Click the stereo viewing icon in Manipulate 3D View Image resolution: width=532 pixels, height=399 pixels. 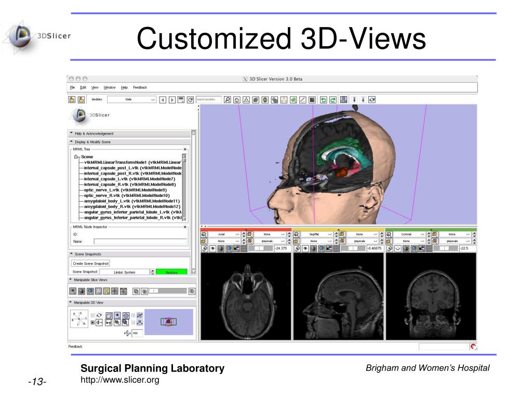point(109,322)
